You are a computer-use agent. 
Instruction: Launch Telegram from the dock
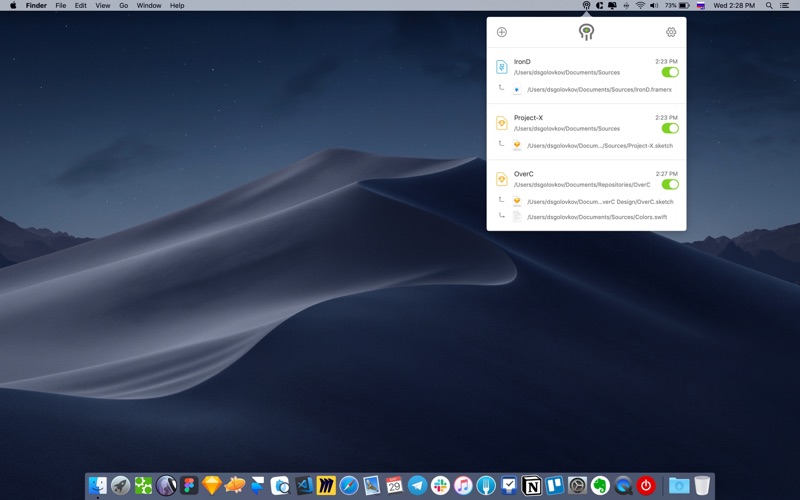click(417, 486)
